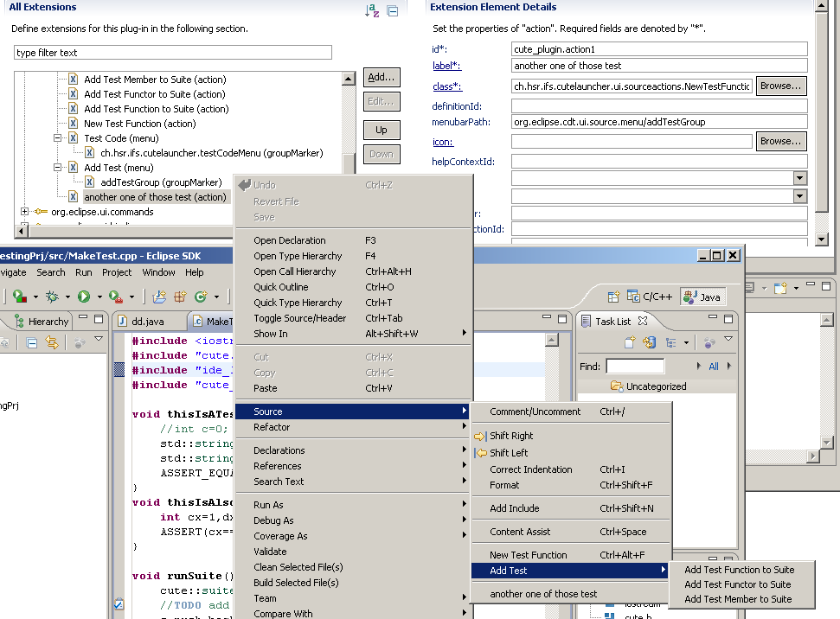Switch to the Java perspective
The width and height of the screenshot is (840, 619).
(702, 297)
